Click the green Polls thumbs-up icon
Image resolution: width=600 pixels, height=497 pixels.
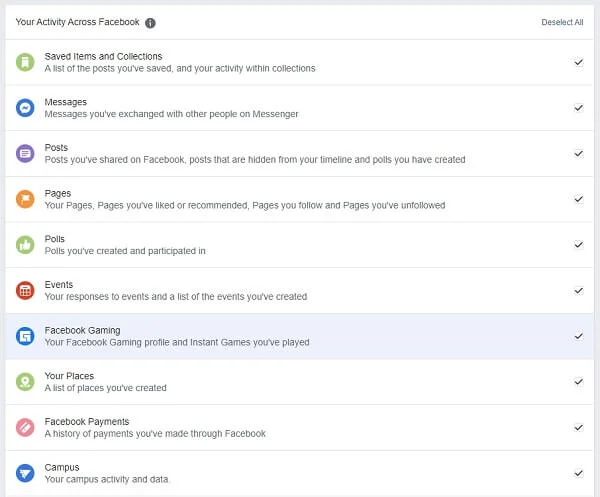[x=25, y=245]
